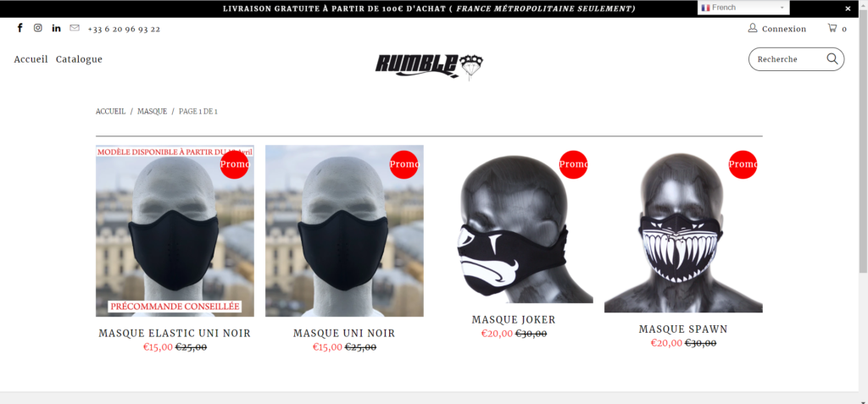Open the Masque Uni Noir product title
This screenshot has width=868, height=404.
click(x=344, y=333)
